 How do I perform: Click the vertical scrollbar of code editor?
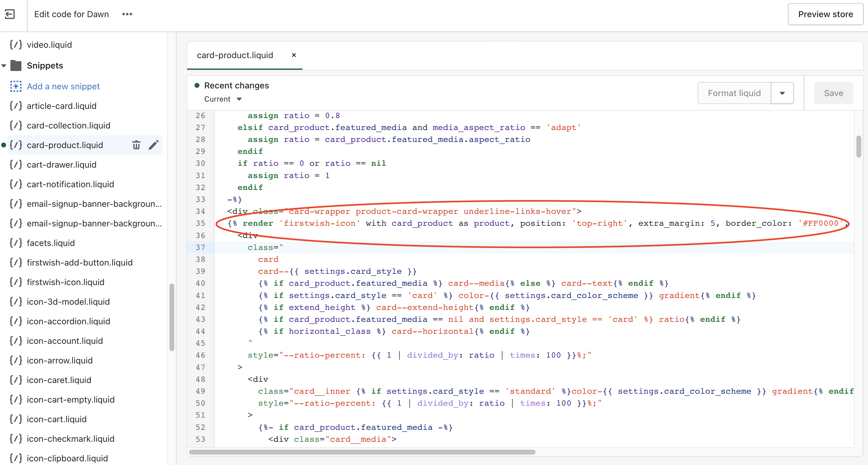858,146
